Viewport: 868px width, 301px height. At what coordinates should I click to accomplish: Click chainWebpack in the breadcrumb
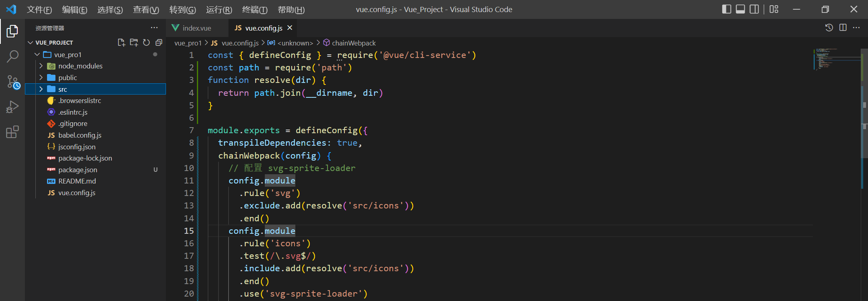pos(354,43)
